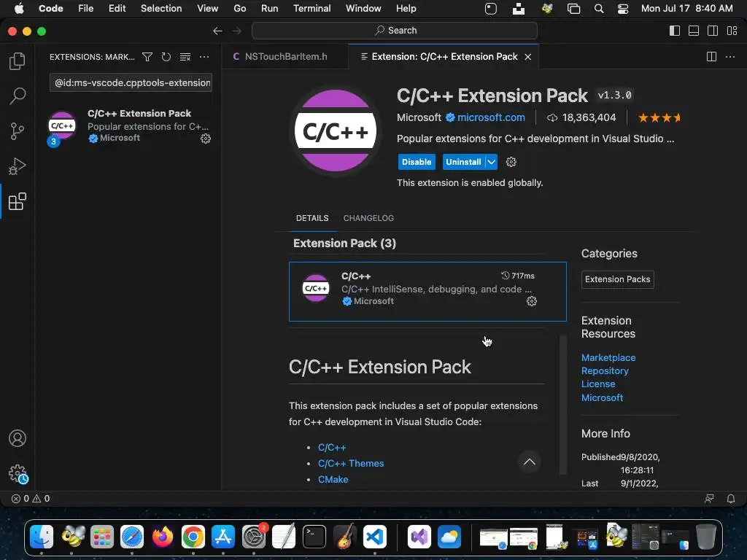This screenshot has height=560, width=747.
Task: Toggle the bottom panel
Action: [x=694, y=31]
